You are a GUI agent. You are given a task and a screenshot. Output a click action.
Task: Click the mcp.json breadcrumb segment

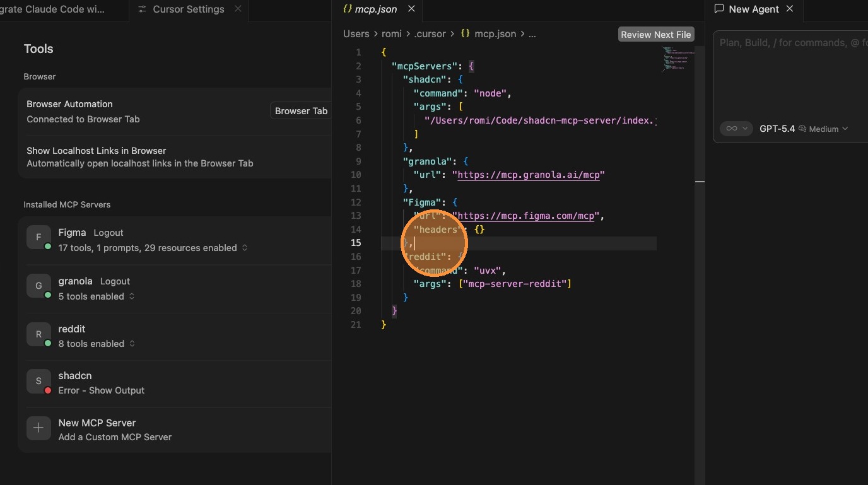(495, 34)
